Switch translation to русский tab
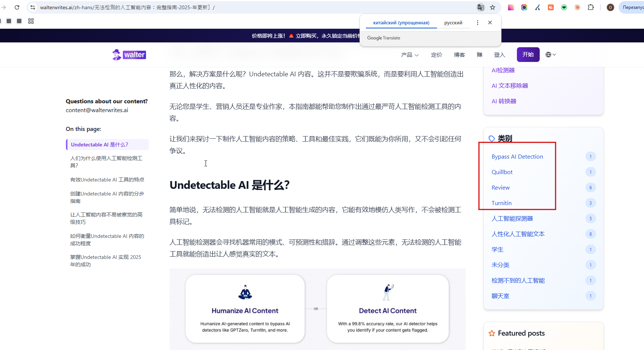 tap(453, 23)
